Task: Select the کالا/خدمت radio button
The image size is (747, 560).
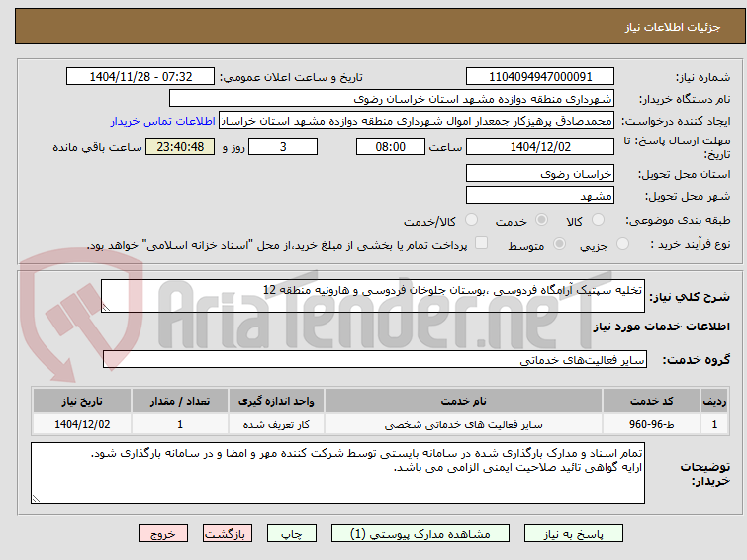Action: point(471,220)
